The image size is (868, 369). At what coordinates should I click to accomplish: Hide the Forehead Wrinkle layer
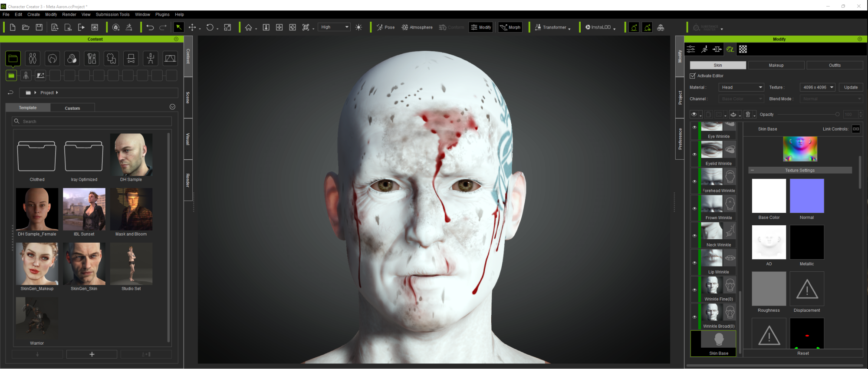(695, 181)
